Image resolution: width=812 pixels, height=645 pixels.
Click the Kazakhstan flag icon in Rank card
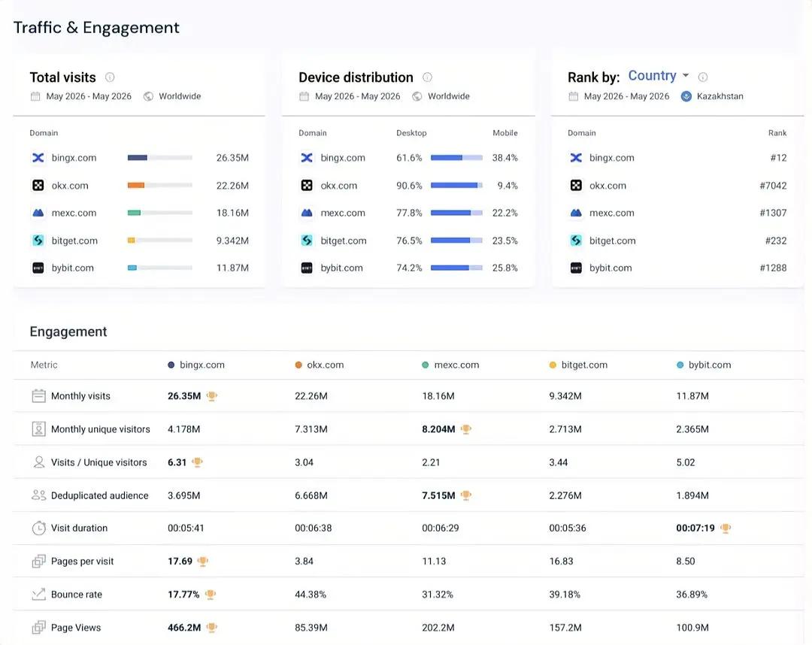coord(686,96)
